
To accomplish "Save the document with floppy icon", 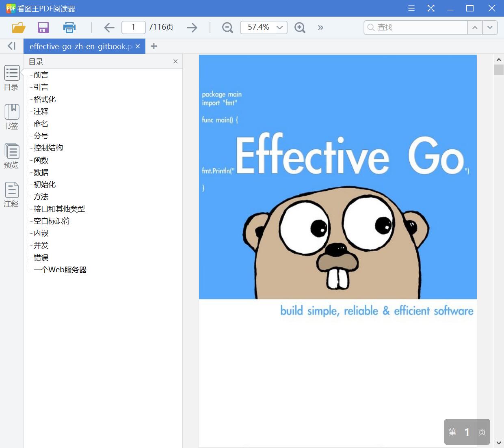I will tap(43, 28).
